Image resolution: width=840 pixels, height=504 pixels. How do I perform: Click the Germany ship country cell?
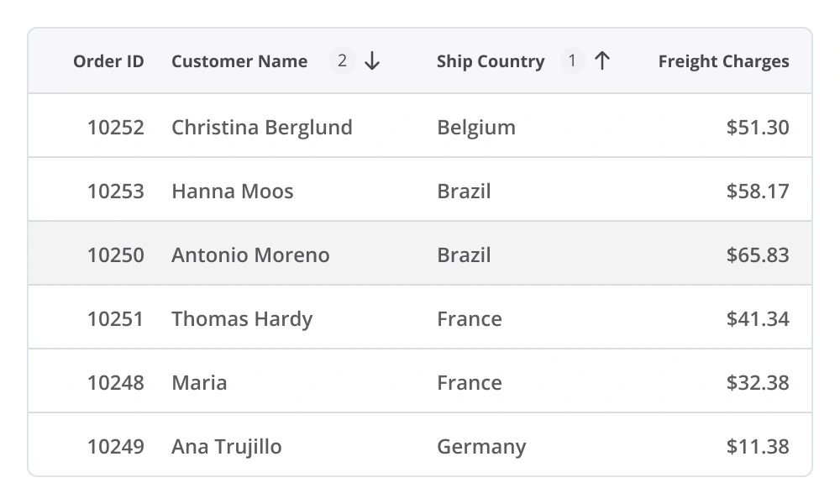tap(481, 447)
